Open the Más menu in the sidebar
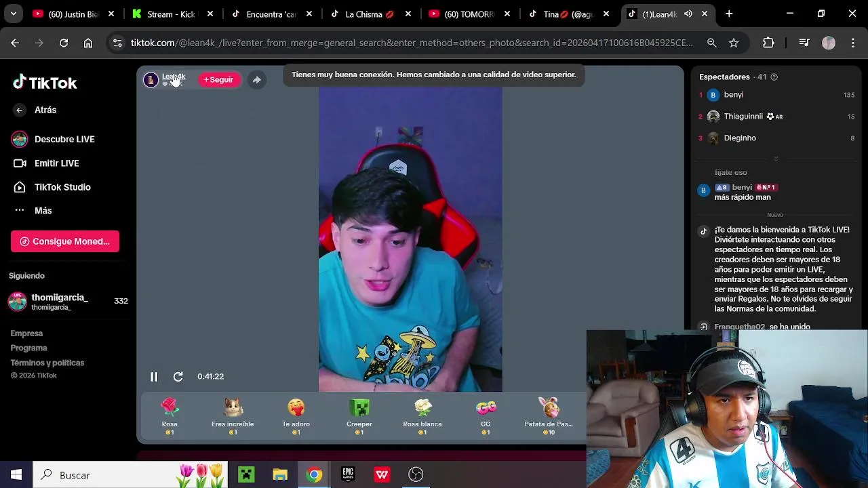The width and height of the screenshot is (868, 488). tap(33, 211)
